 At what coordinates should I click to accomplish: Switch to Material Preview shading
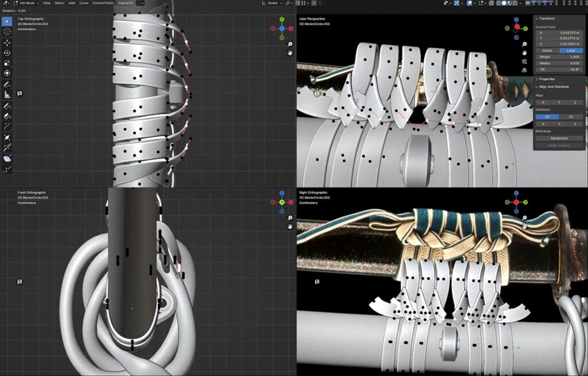510,3
